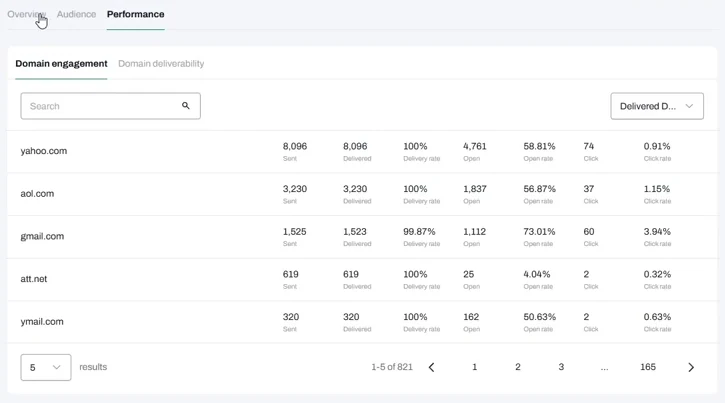Click ymail.com click rate 0.63%
The image size is (725, 403).
pos(657,317)
